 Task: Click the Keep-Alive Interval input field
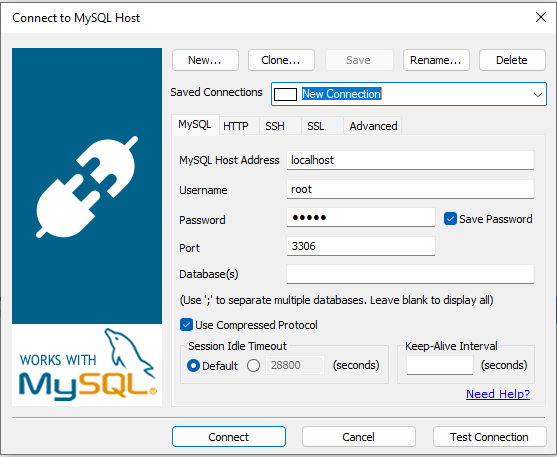(x=440, y=365)
